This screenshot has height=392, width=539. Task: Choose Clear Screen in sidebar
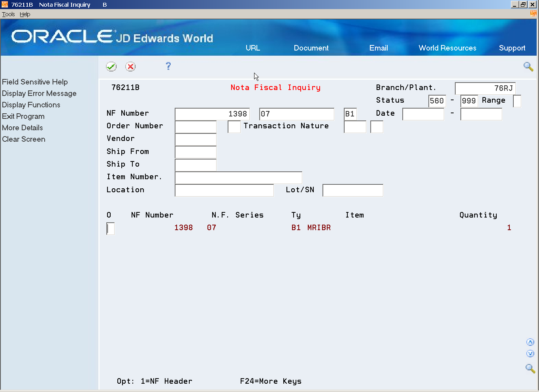click(x=24, y=139)
